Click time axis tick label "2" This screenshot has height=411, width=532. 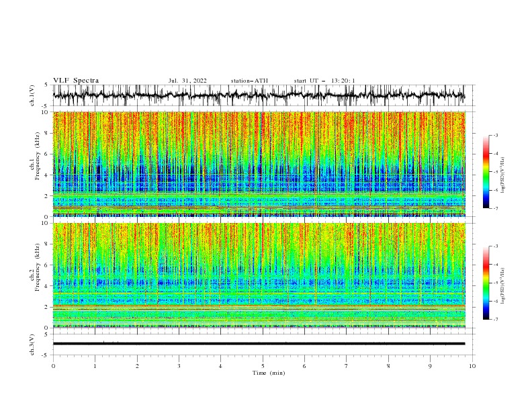tap(137, 366)
